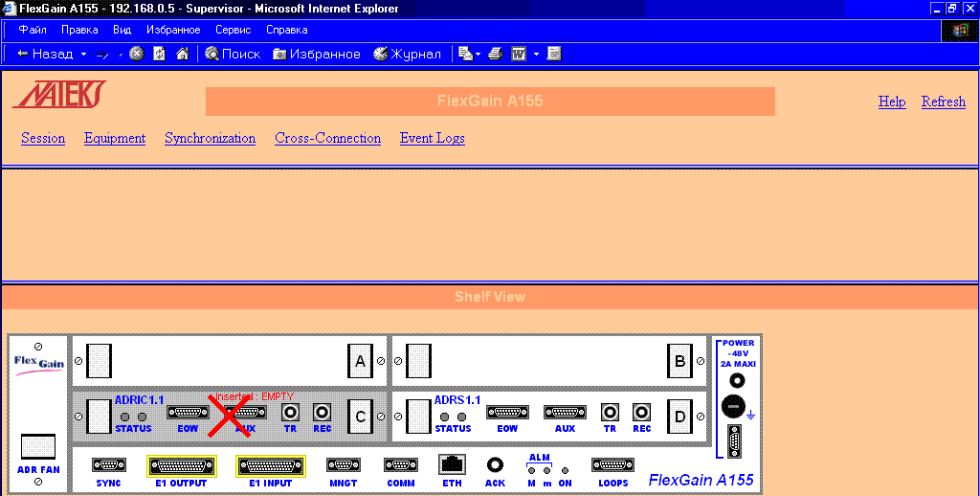Viewport: 980px width, 496px height.
Task: Open the Справка menu
Action: pos(287,30)
